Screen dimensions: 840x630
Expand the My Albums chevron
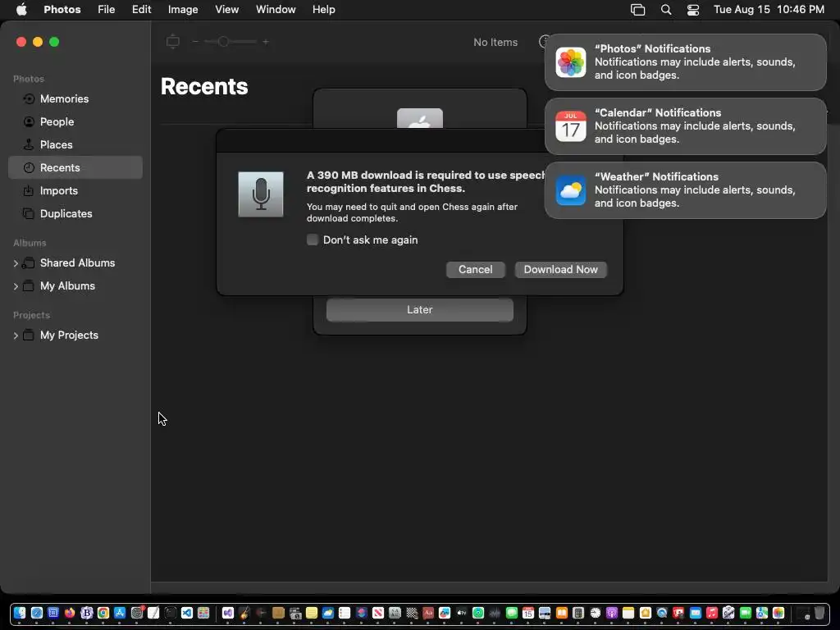coord(16,286)
